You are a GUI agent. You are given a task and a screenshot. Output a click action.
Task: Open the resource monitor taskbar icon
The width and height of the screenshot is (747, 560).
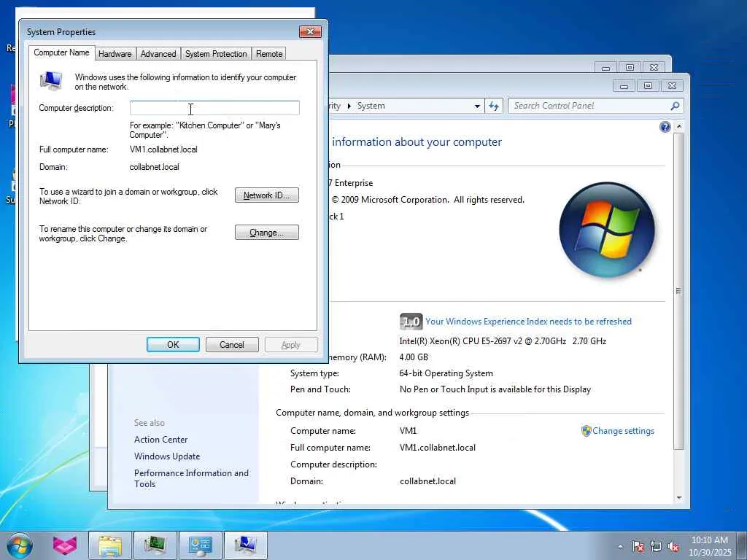(155, 545)
